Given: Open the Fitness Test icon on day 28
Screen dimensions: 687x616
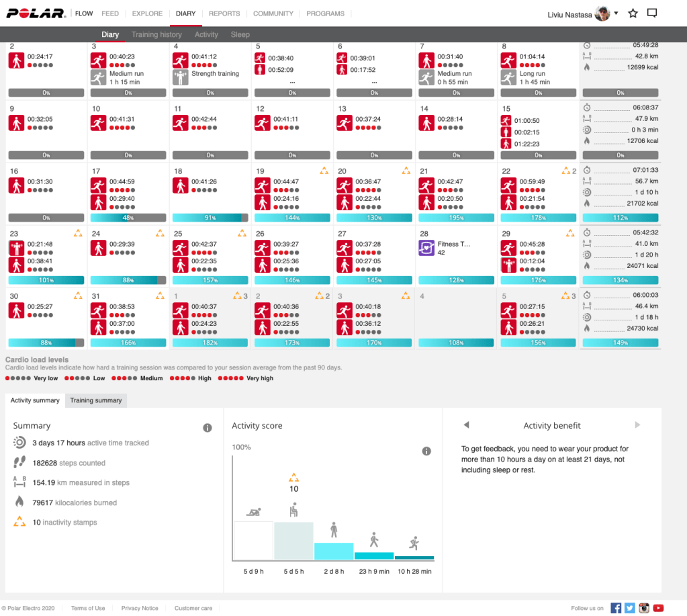Looking at the screenshot, I should point(426,249).
